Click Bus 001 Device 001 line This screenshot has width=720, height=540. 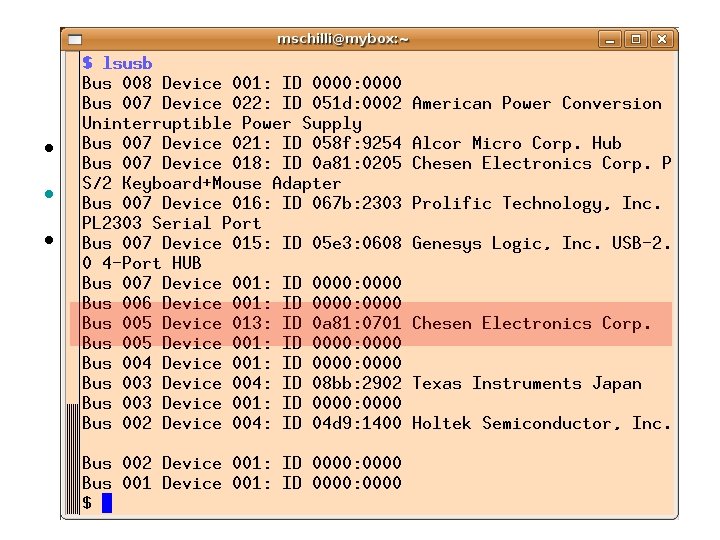[x=242, y=484]
